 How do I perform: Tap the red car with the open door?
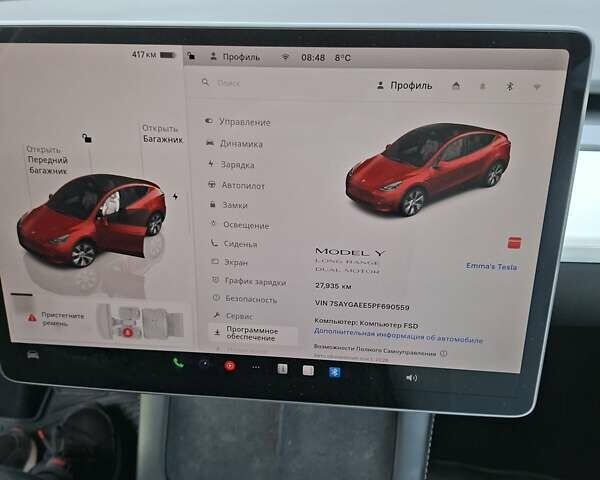point(92,220)
